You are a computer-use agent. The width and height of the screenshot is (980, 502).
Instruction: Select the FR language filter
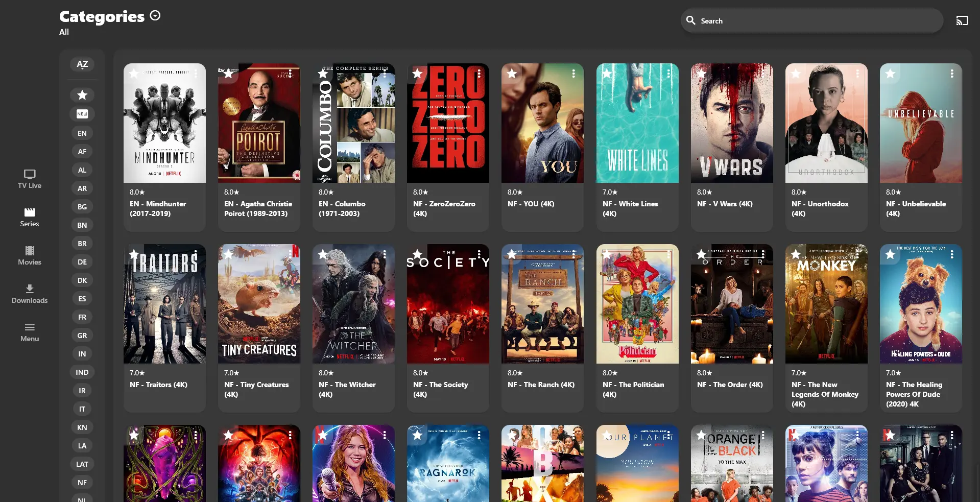[x=82, y=317]
